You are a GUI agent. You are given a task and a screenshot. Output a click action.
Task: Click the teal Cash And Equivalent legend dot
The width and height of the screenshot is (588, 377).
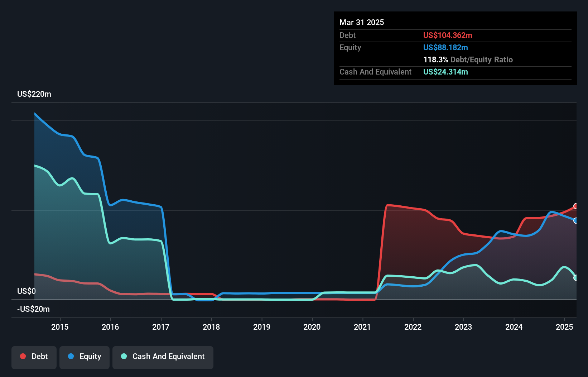123,357
